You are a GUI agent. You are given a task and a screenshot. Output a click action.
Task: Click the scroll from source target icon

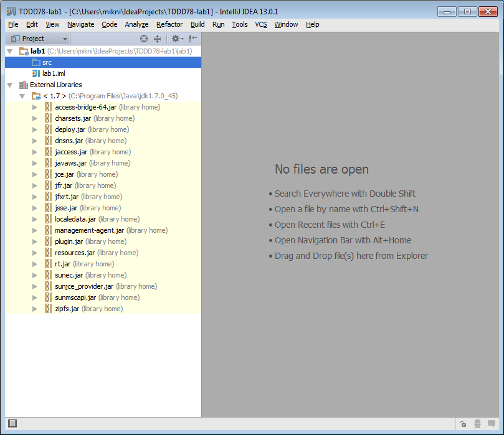point(144,39)
